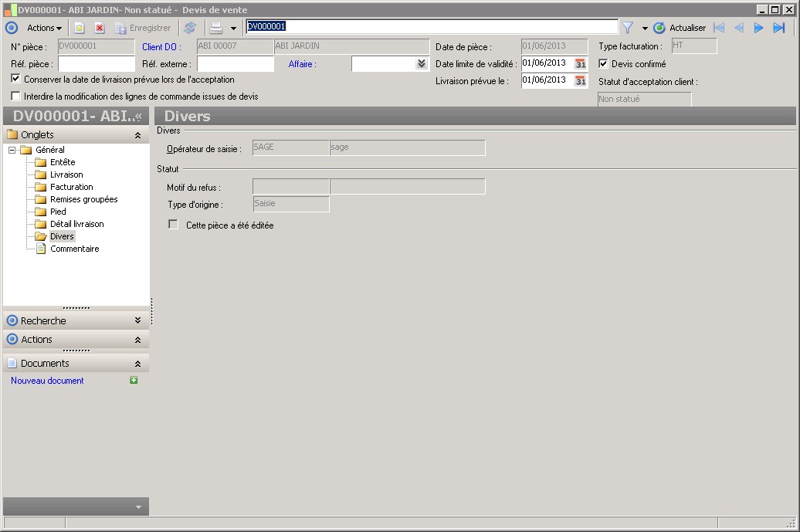Toggle Interdire la modification des lignes checkbox

click(15, 96)
